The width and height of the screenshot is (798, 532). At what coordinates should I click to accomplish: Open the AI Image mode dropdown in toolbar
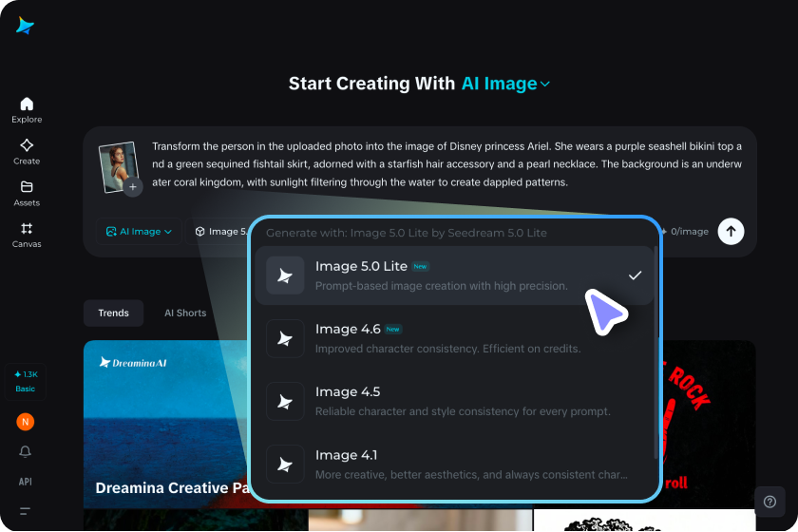point(139,232)
